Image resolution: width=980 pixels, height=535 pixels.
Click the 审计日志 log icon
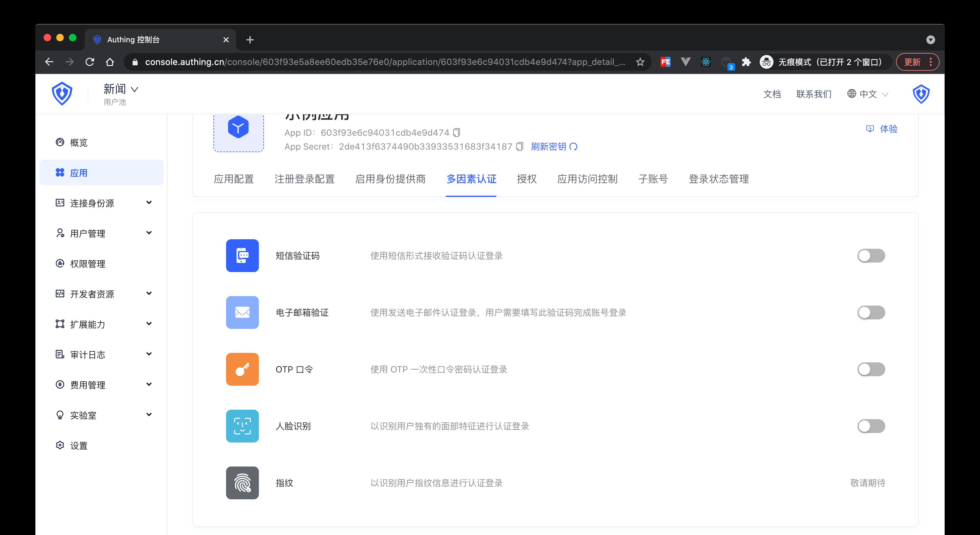pyautogui.click(x=60, y=354)
